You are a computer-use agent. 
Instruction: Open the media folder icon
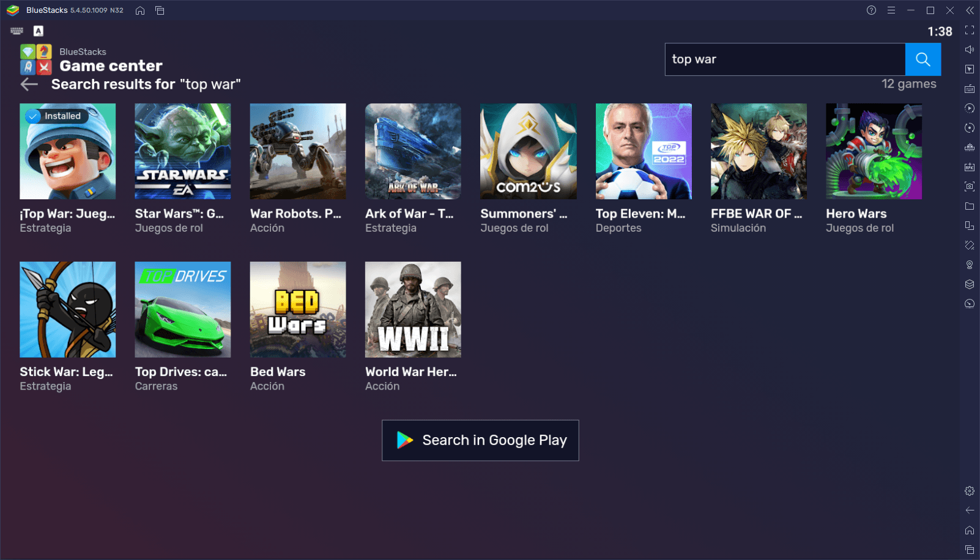(x=970, y=206)
